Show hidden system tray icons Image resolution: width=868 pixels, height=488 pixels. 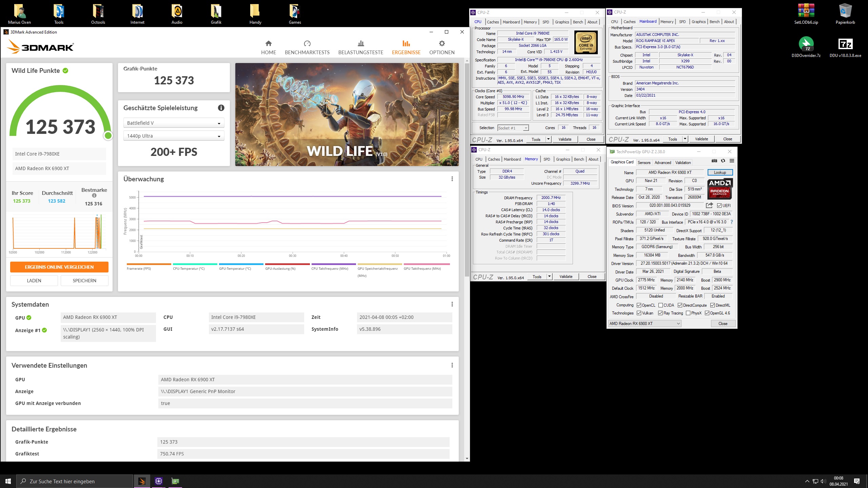(807, 481)
